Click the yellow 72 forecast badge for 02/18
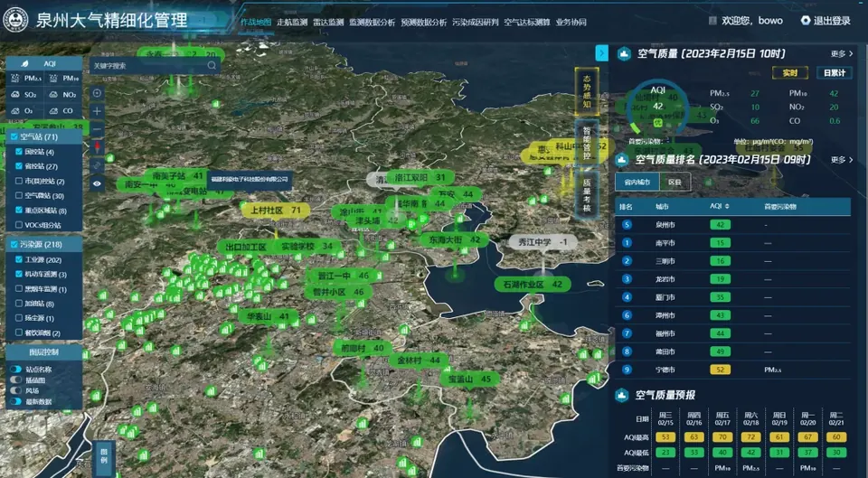The width and height of the screenshot is (868, 478). click(749, 437)
